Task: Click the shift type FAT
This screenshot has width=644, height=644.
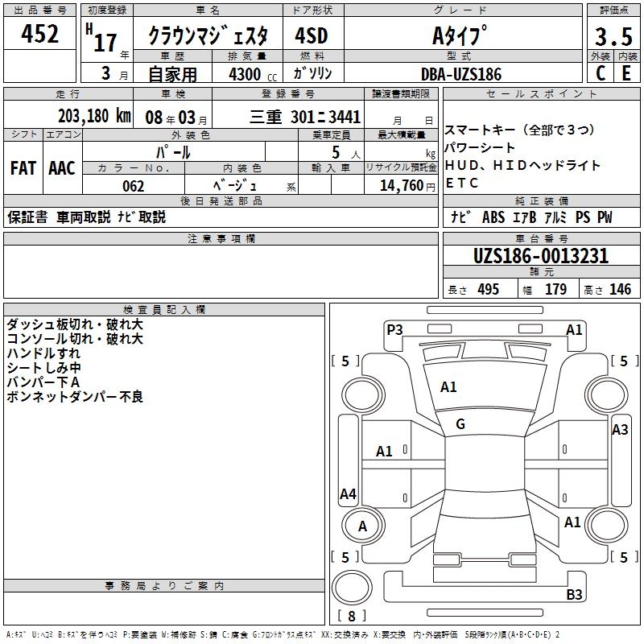Action: coord(23,168)
